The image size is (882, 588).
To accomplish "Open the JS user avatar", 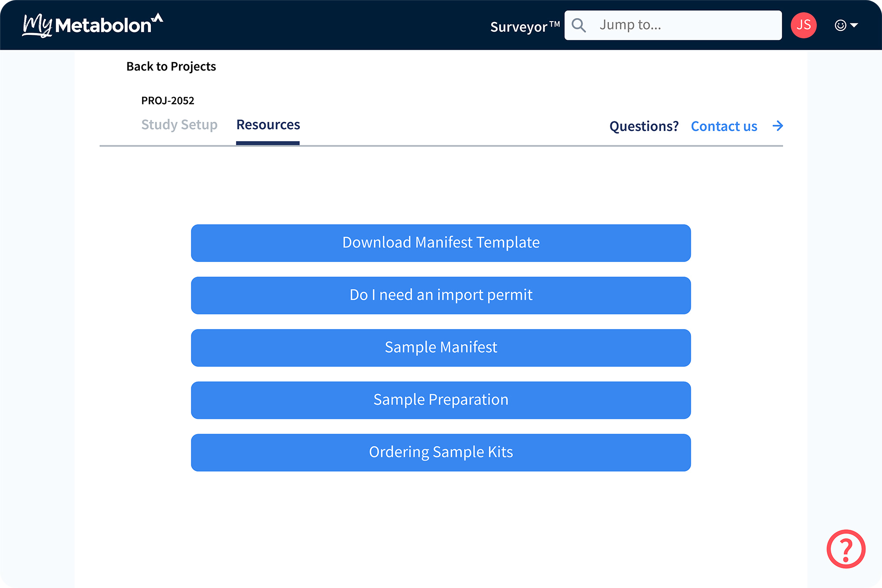I will click(803, 25).
